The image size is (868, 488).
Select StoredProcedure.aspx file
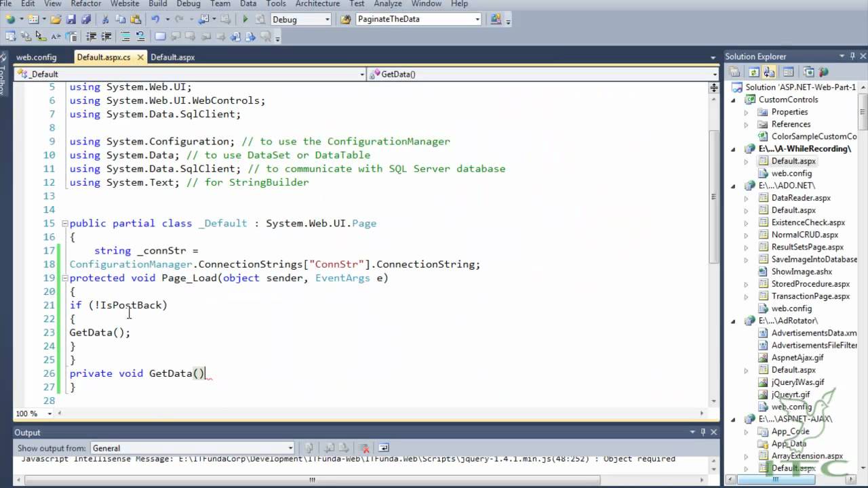coord(810,284)
